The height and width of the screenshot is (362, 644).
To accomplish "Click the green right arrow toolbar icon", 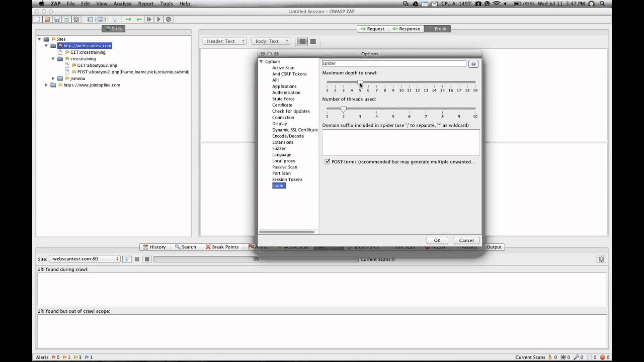I will point(129,19).
